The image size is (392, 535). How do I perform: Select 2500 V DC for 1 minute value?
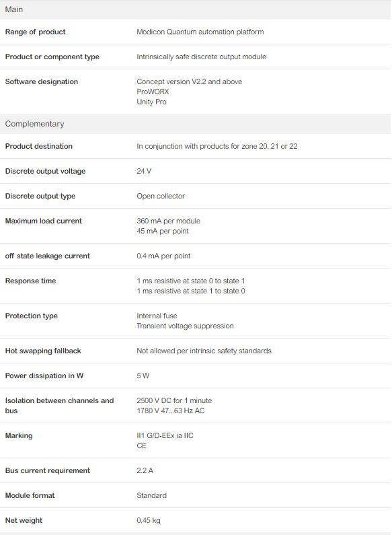[174, 400]
